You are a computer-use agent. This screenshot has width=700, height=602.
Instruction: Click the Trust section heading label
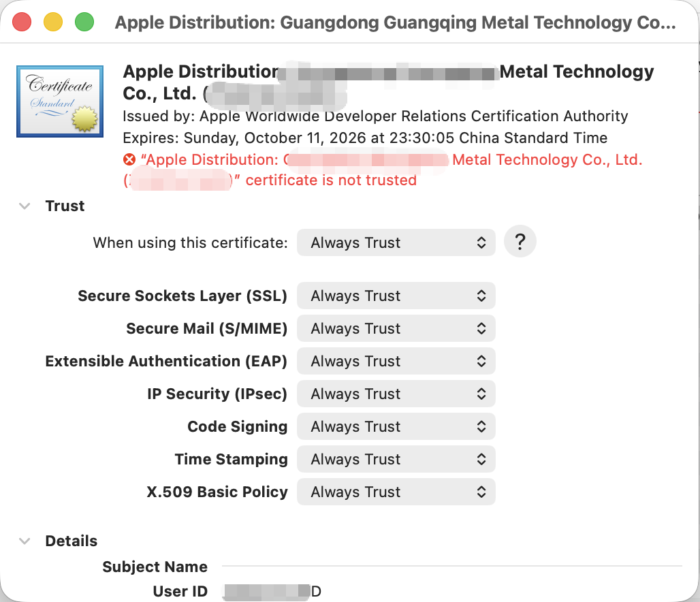pyautogui.click(x=65, y=206)
